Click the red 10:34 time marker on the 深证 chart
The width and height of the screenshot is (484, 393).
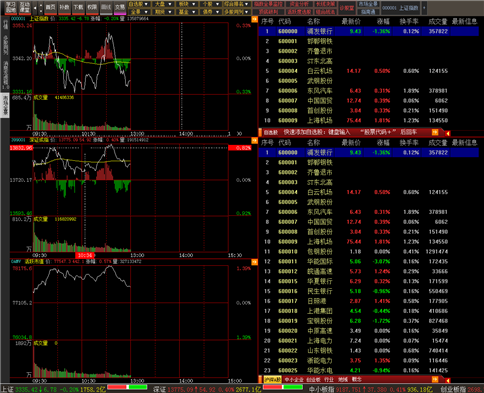pyautogui.click(x=85, y=255)
